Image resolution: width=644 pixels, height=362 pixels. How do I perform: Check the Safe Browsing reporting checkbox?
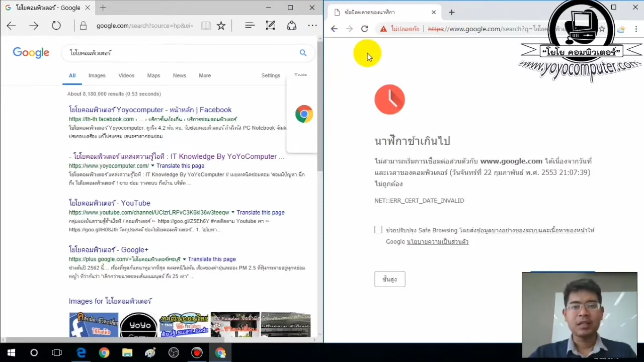(x=378, y=230)
